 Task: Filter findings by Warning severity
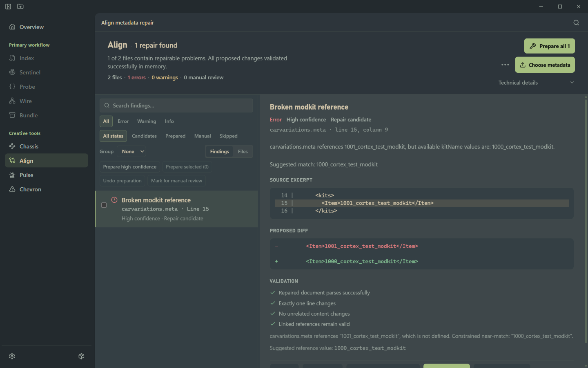(x=147, y=121)
